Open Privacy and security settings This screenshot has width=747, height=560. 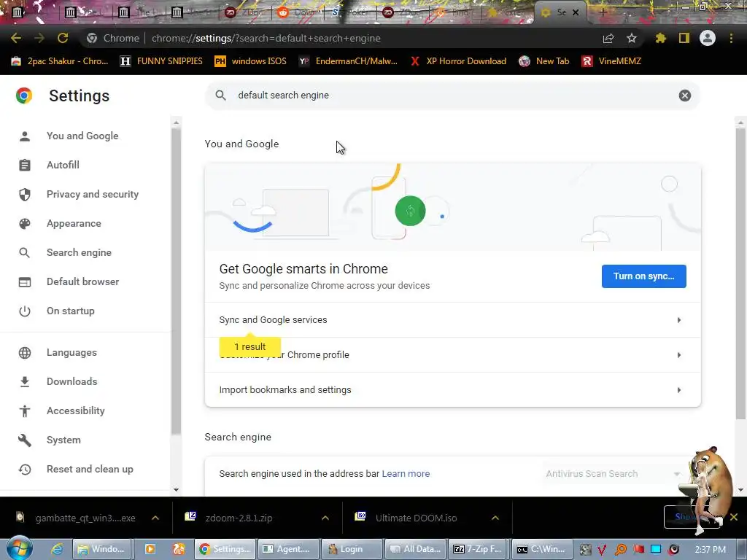coord(93,194)
